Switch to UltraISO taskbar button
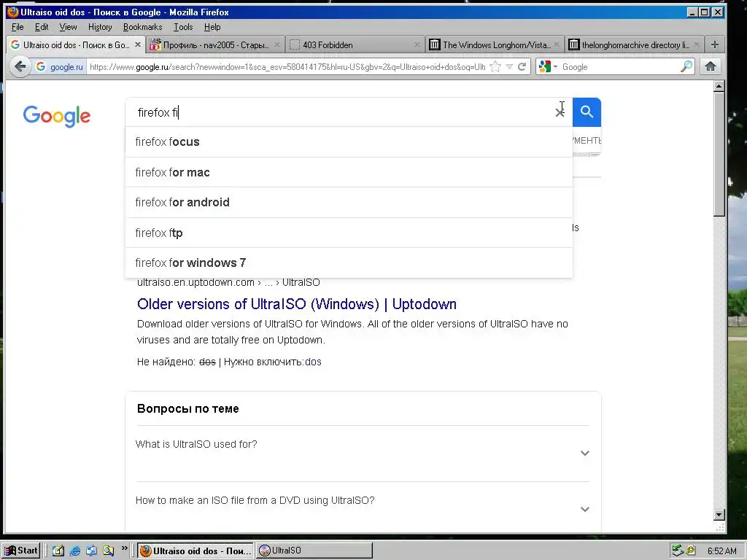Screen dimensions: 747x560 click(x=314, y=551)
